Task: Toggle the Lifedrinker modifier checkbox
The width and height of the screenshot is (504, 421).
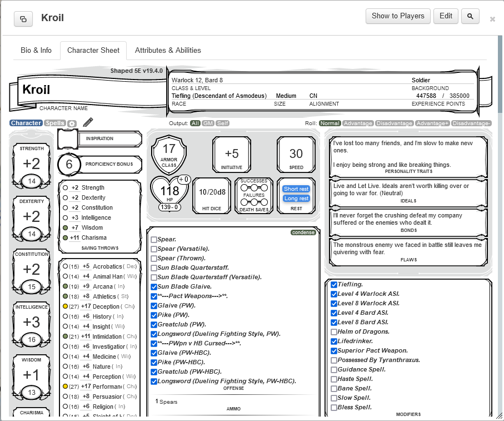Action: coord(334,341)
